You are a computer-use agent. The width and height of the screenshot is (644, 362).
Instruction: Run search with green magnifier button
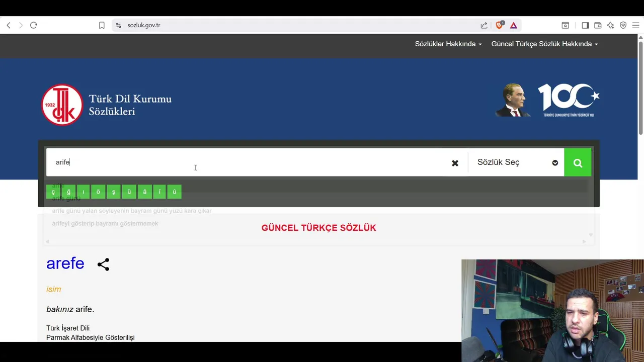point(578,162)
